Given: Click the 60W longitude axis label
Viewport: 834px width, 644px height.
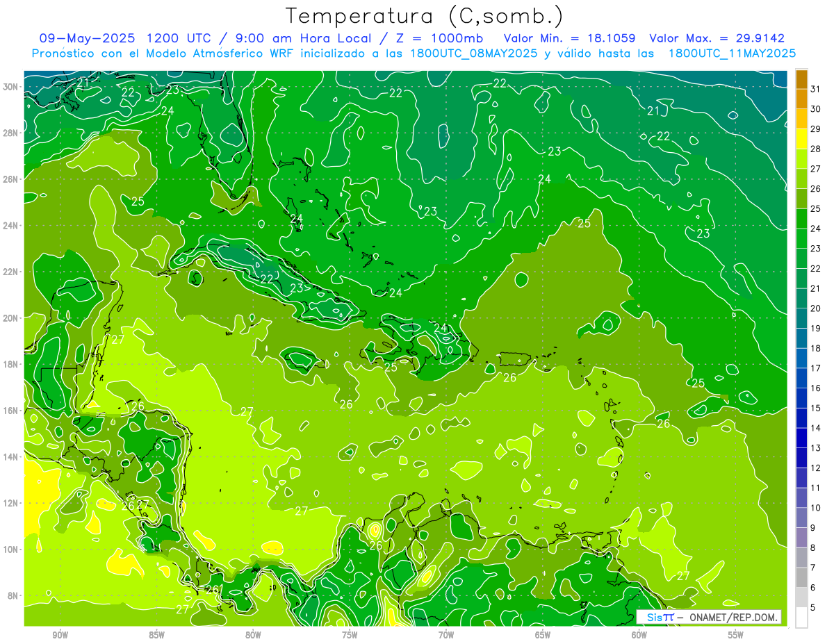Looking at the screenshot, I should pos(639,634).
